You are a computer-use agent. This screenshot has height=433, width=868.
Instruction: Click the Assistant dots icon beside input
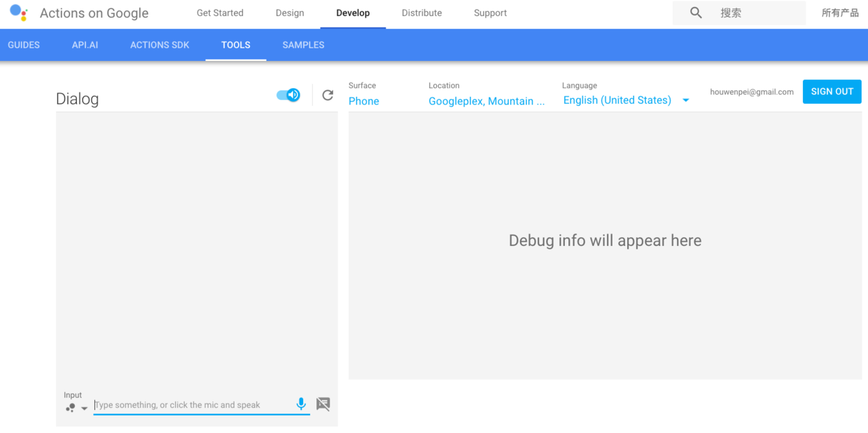[71, 408]
